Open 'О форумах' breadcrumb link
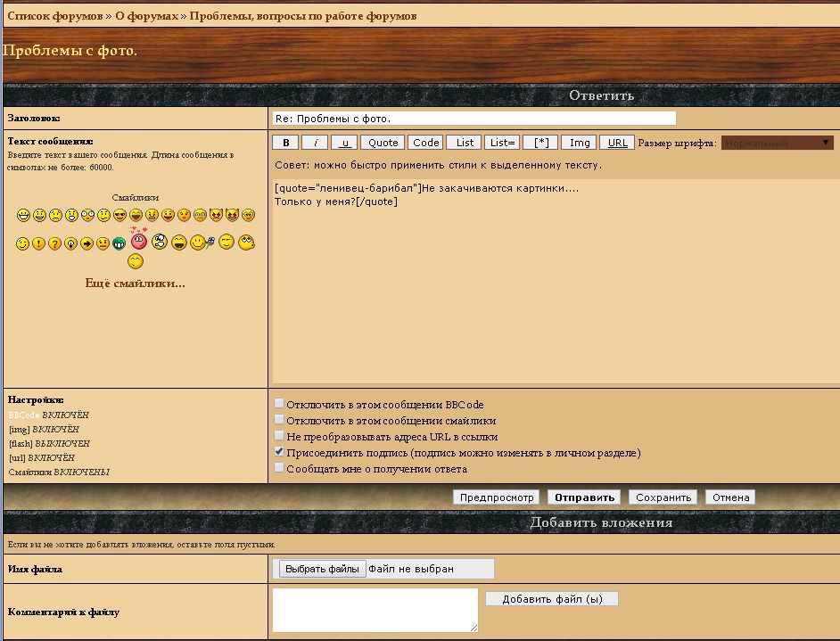This screenshot has width=840, height=641. click(146, 16)
